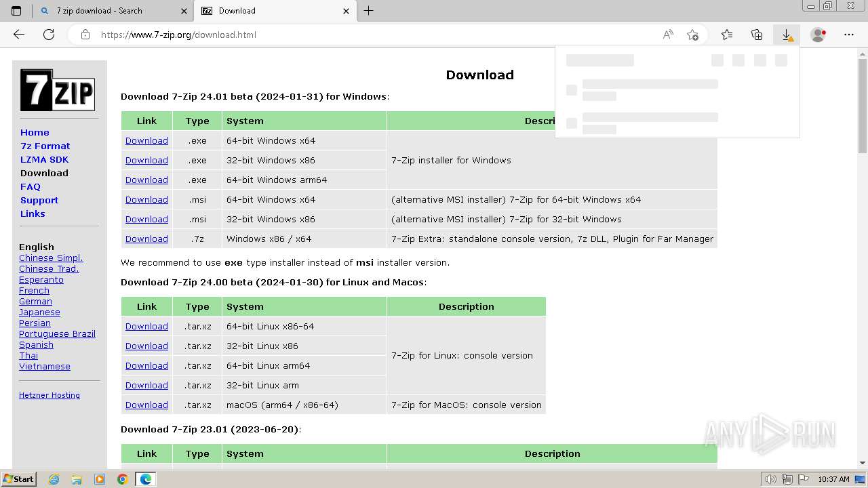Screen dimensions: 868x488
Task: Open the LZMA SDK page
Action: [44, 159]
